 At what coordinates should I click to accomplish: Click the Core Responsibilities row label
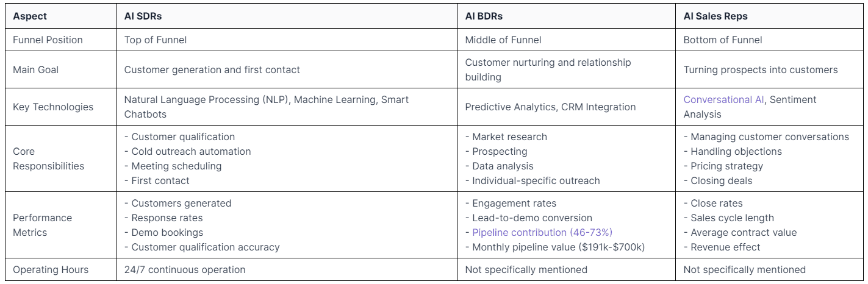pyautogui.click(x=49, y=158)
